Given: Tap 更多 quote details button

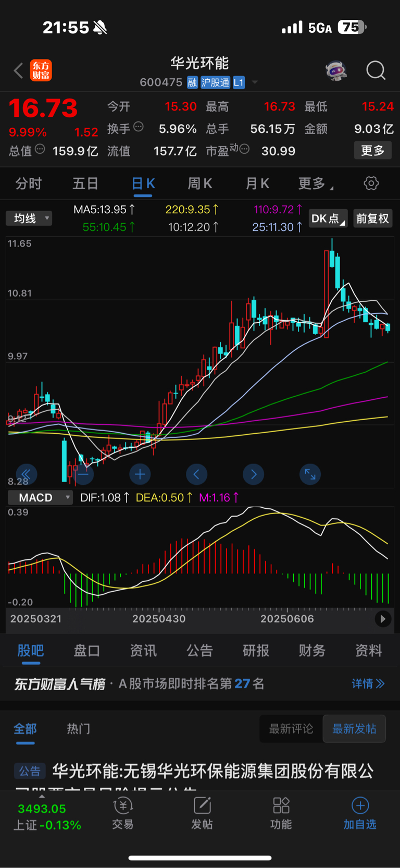Looking at the screenshot, I should (373, 151).
